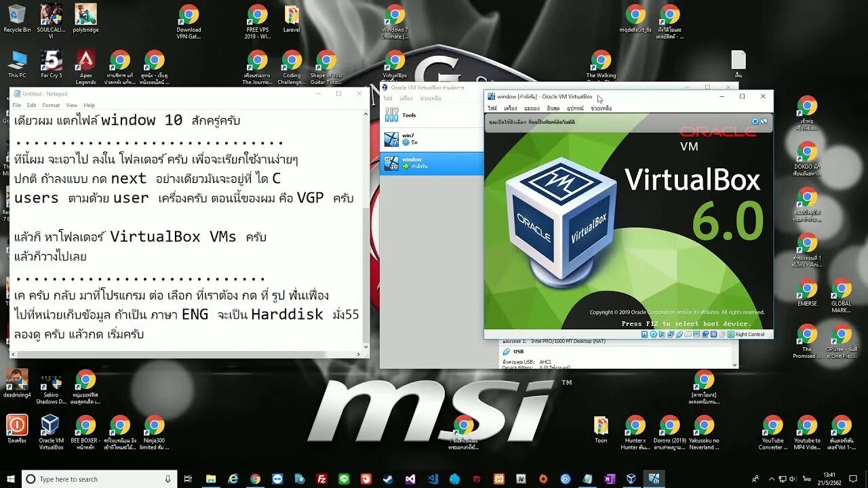Click display indicator in VM status bar
The image size is (868, 488).
coord(696,334)
